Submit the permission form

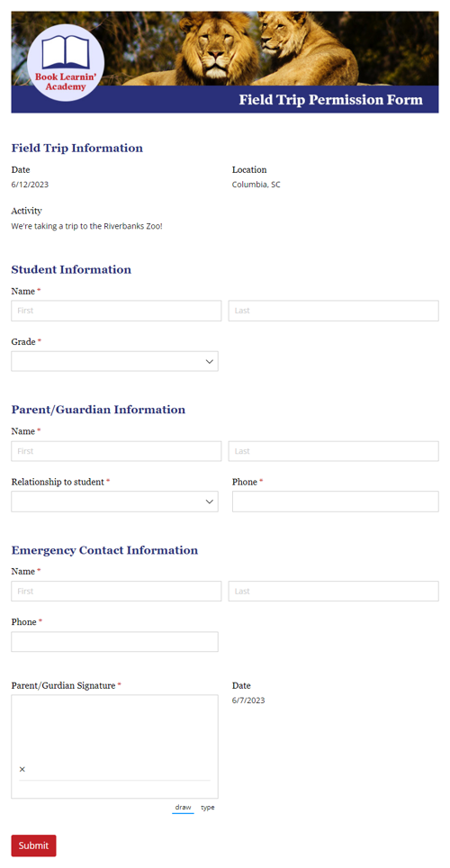coord(34,845)
